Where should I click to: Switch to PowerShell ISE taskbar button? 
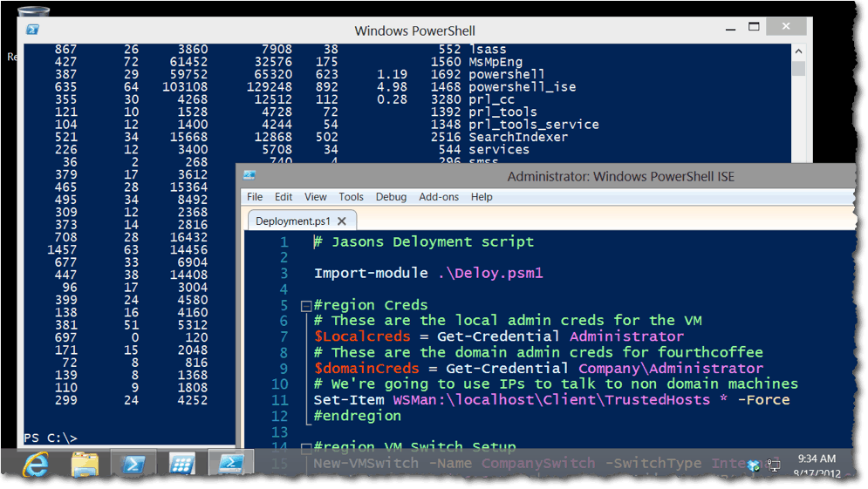click(231, 463)
